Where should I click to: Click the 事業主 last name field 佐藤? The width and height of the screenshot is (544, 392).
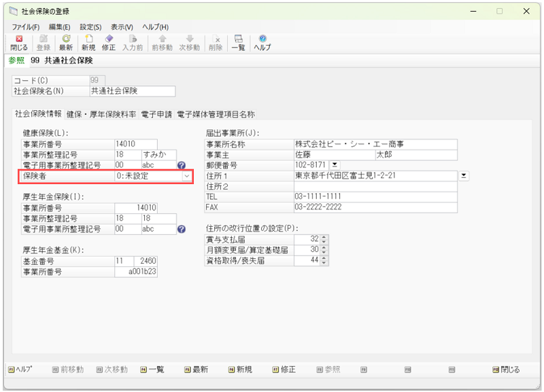(335, 155)
